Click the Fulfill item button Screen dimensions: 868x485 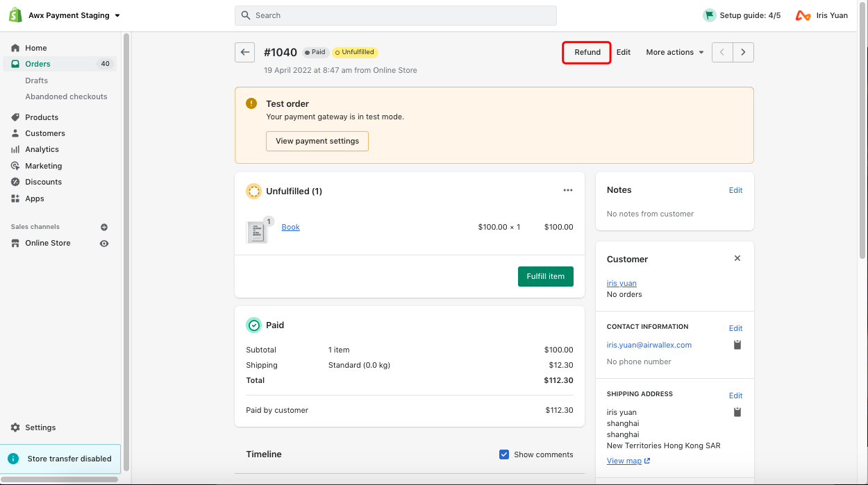(545, 276)
